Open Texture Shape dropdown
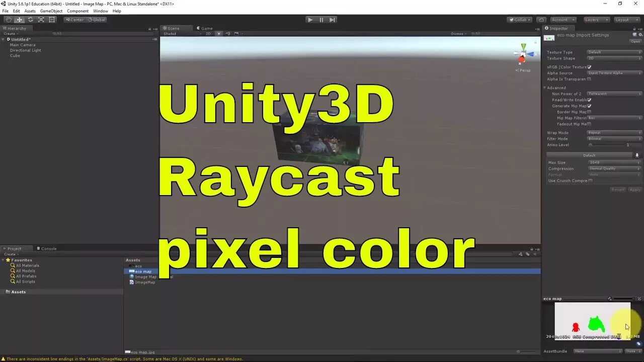This screenshot has width=644, height=362. (614, 58)
